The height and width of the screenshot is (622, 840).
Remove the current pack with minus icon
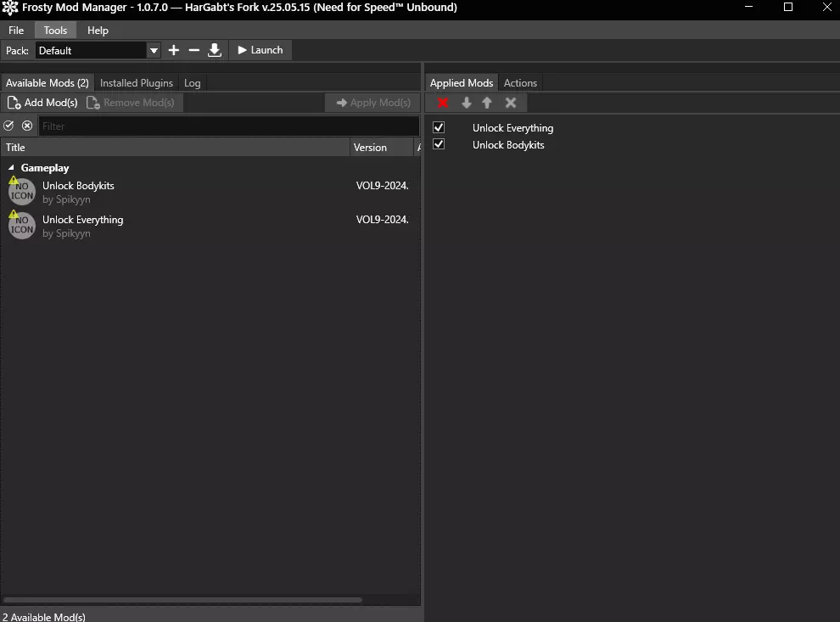[194, 50]
